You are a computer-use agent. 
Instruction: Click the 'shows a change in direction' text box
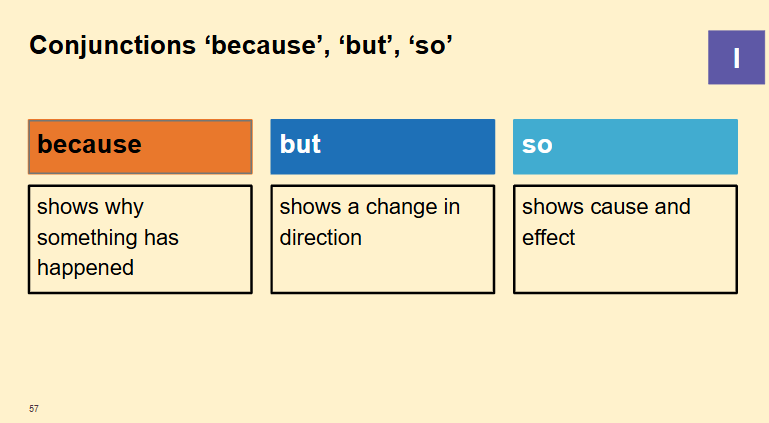click(x=383, y=239)
